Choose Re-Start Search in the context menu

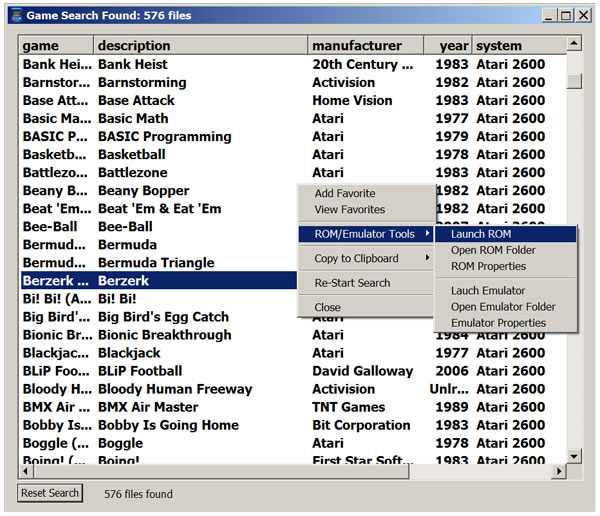click(352, 283)
